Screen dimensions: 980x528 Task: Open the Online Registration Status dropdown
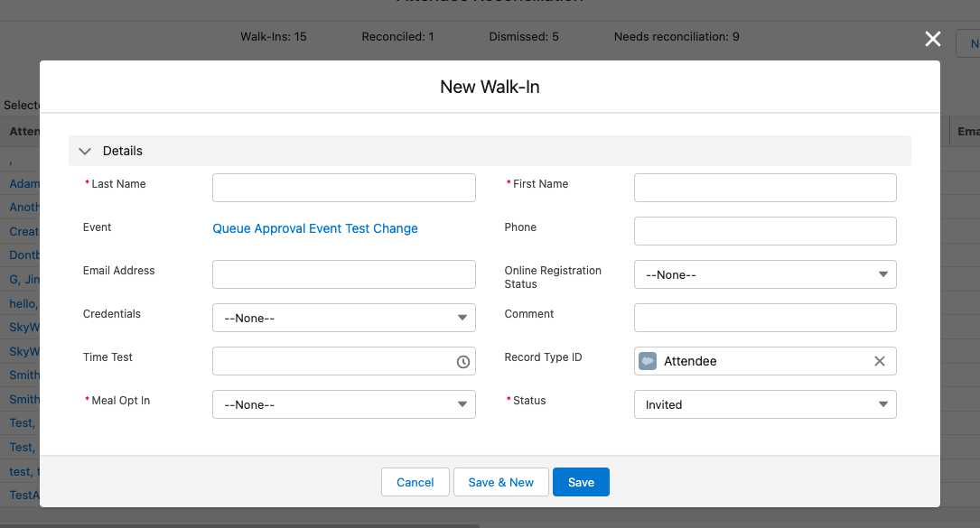765,274
